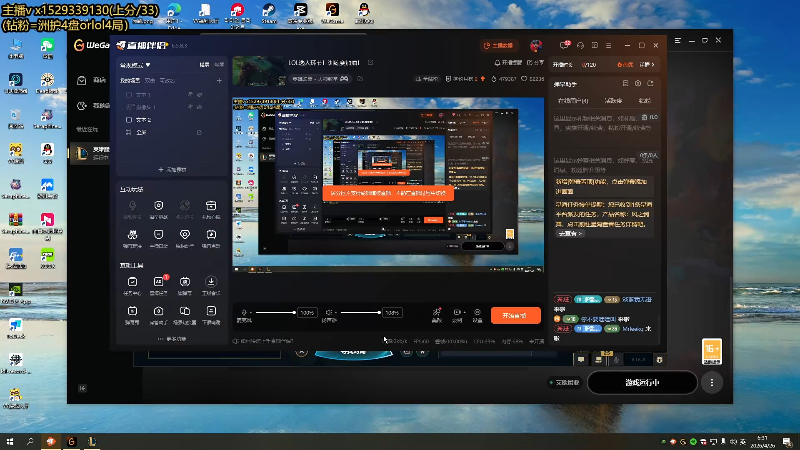Open the tool icon with the red notification badge
Viewport: 800px width, 450px height.
159,282
